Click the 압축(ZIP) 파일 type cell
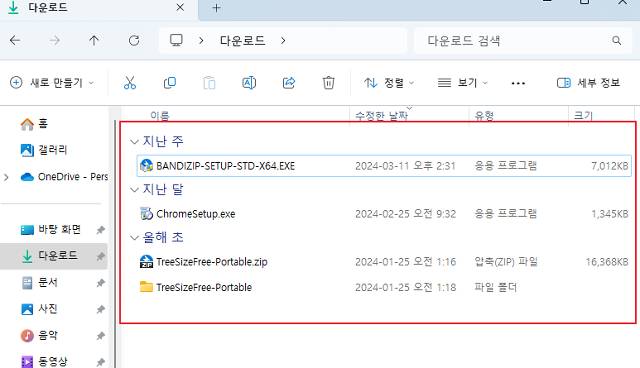The image size is (640, 368). point(506,262)
